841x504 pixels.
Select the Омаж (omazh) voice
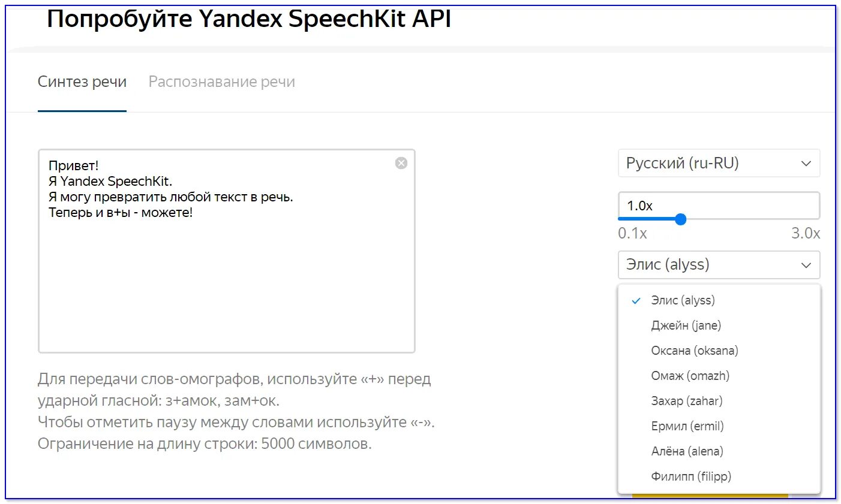pyautogui.click(x=719, y=376)
